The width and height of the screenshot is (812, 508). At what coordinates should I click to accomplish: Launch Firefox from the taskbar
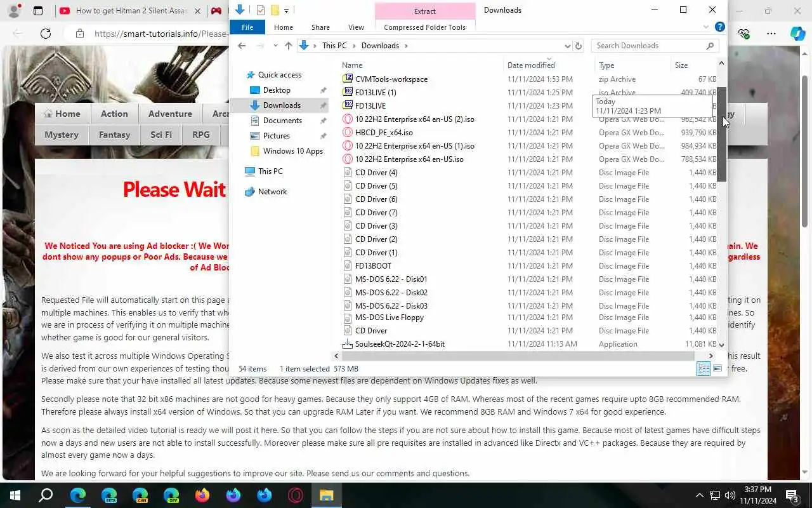(202, 495)
